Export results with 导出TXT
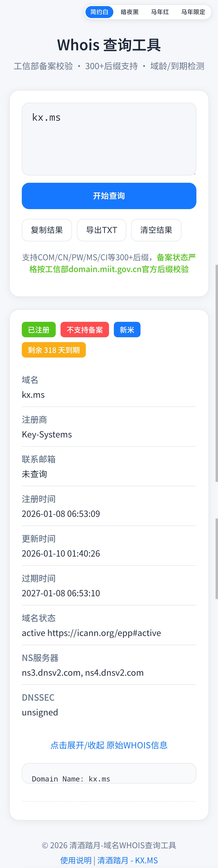This screenshot has height=868, width=218. (102, 230)
